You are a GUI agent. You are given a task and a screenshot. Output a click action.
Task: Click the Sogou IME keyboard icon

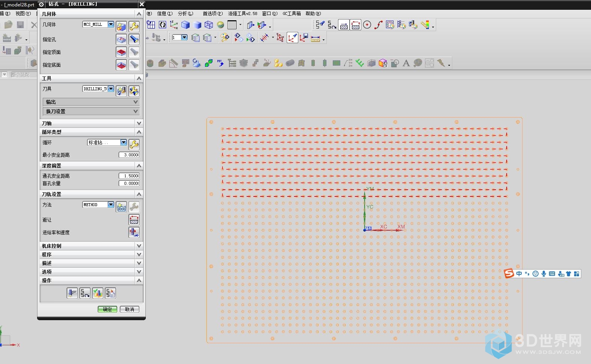point(552,274)
